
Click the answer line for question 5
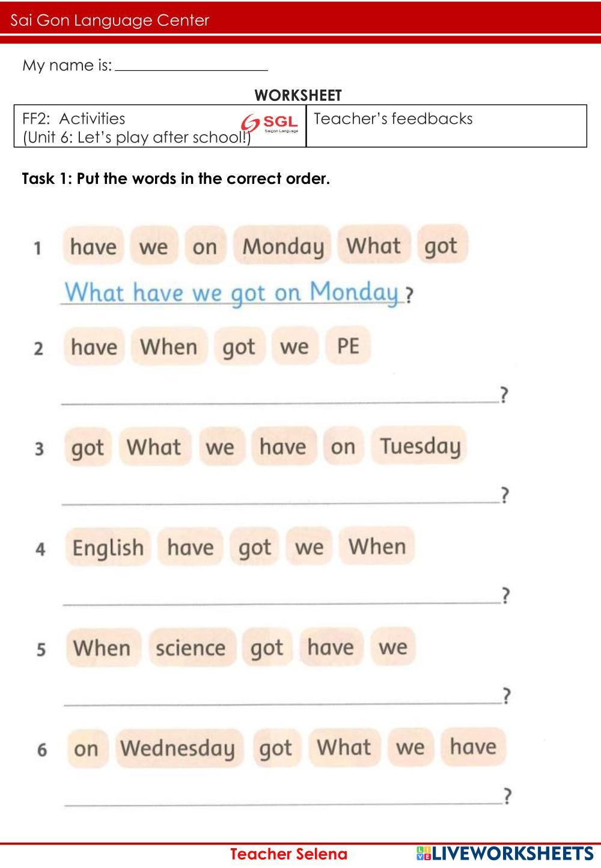[x=281, y=696]
